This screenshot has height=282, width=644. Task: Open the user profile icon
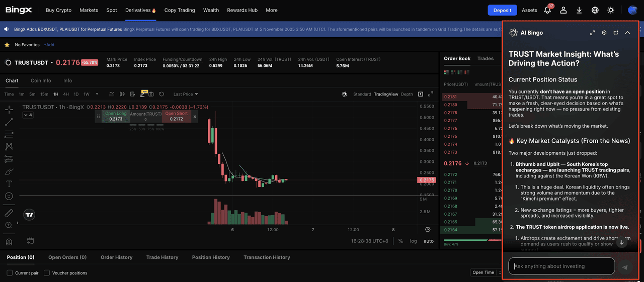pos(563,10)
